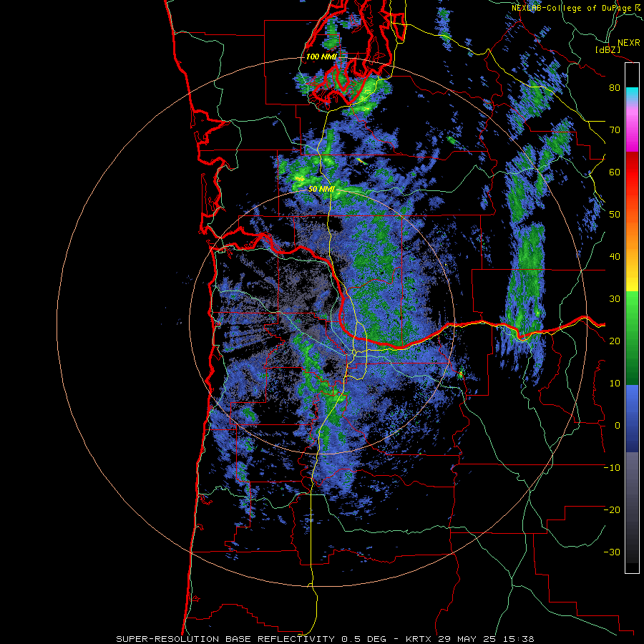This screenshot has height=644, width=644.
Task: Click the 0.5 DEG elevation text
Action: click(364, 639)
